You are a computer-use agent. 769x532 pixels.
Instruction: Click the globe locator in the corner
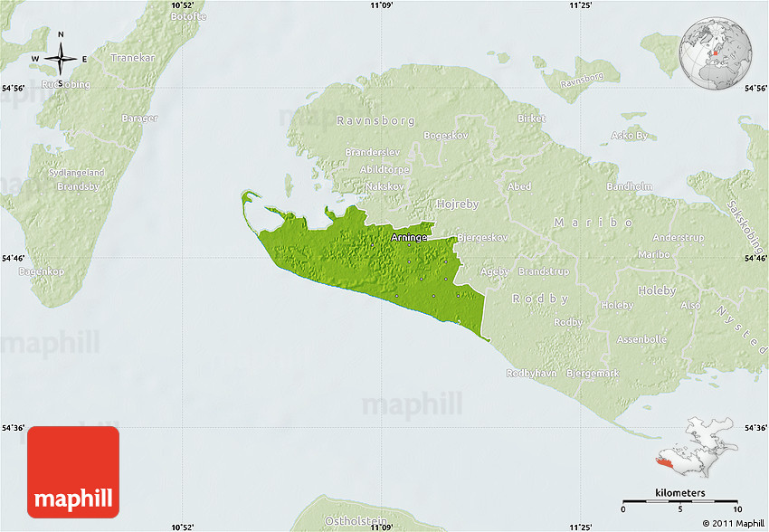coord(717,54)
